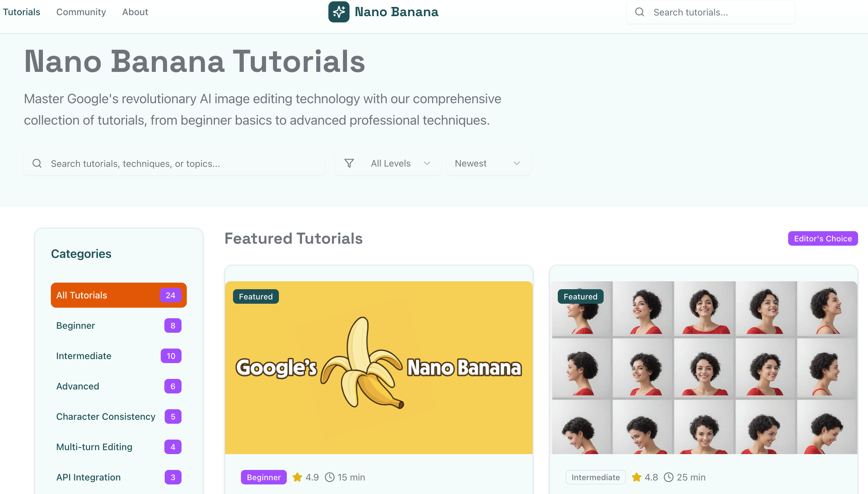Click the 10 count badge for Intermediate
The image size is (868, 494).
pos(171,355)
